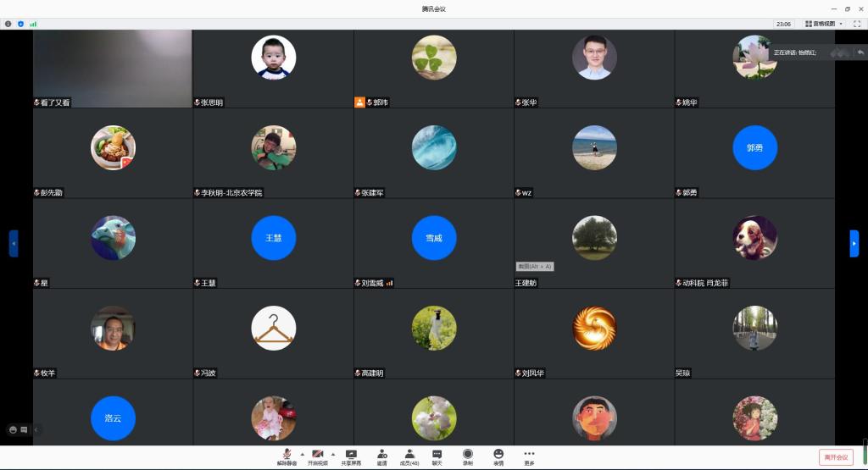868x470 pixels.
Task: Open the 宫格视图 layout dropdown
Action: pyautogui.click(x=824, y=24)
